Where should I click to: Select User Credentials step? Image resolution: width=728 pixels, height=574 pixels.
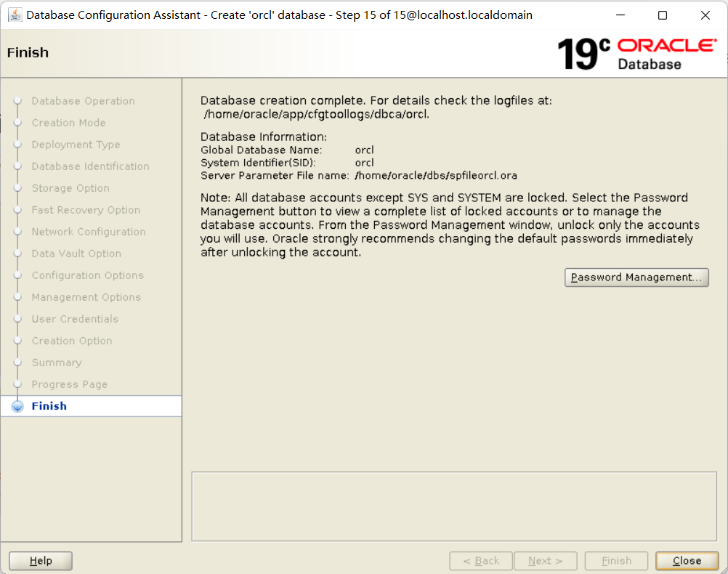tap(75, 319)
